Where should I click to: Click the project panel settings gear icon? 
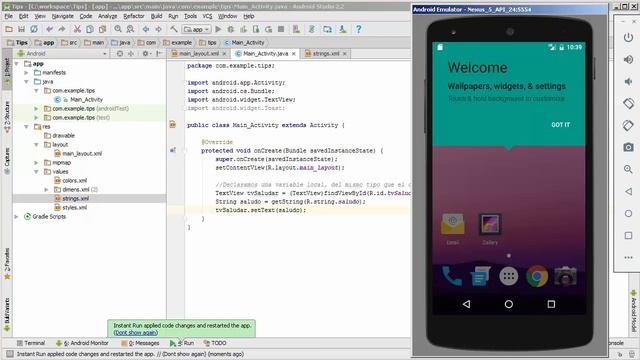[146, 53]
